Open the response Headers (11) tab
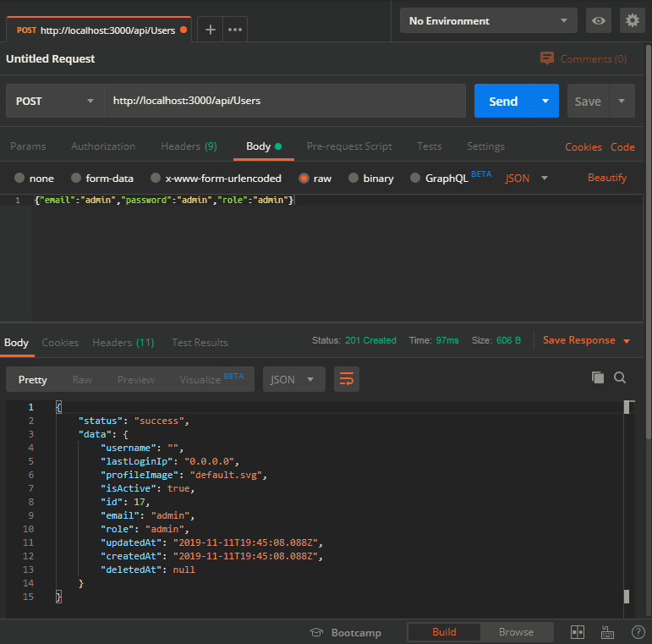652x644 pixels. 123,343
